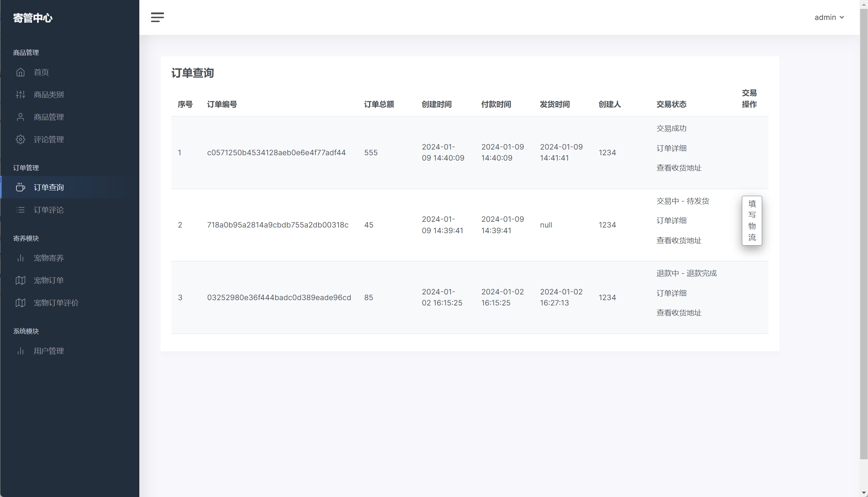
Task: Click the house icon beside 首页
Action: pos(20,72)
